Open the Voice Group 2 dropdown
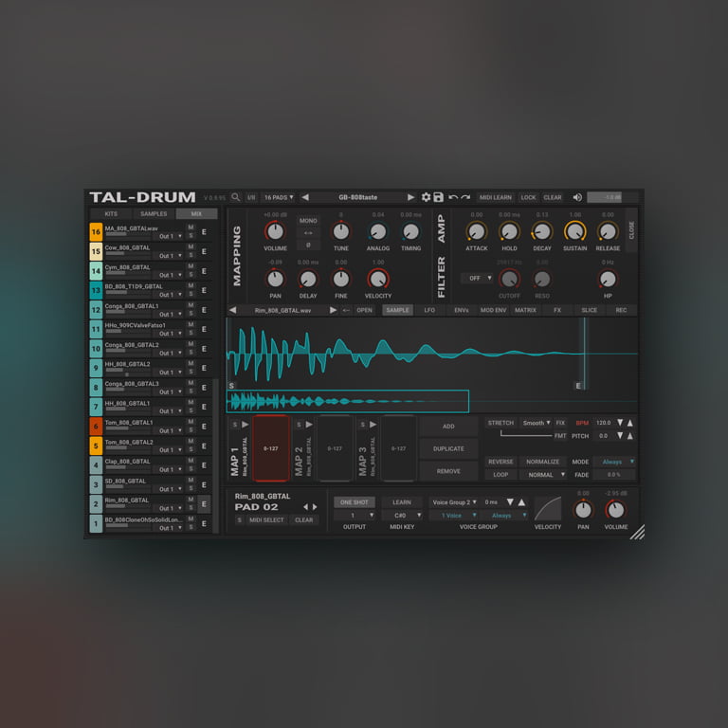Image resolution: width=728 pixels, height=728 pixels. pos(454,502)
